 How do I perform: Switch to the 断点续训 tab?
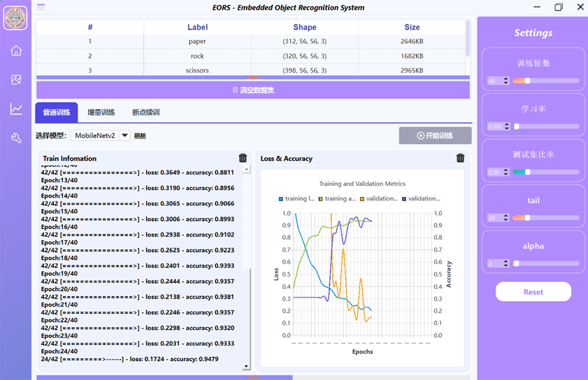pos(146,112)
